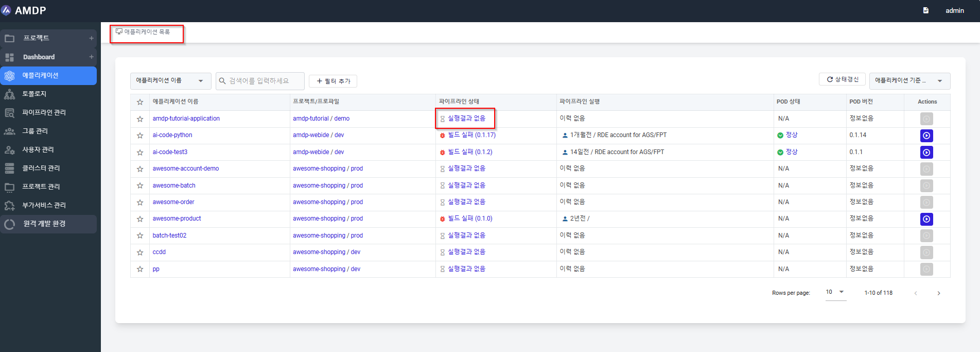Click the search magnifier icon
The height and width of the screenshot is (352, 980).
(x=222, y=81)
